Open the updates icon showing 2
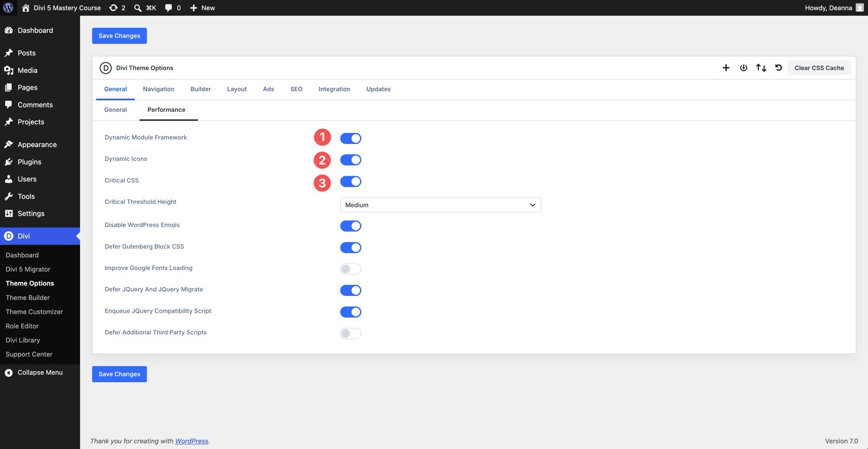868x449 pixels. coord(113,8)
